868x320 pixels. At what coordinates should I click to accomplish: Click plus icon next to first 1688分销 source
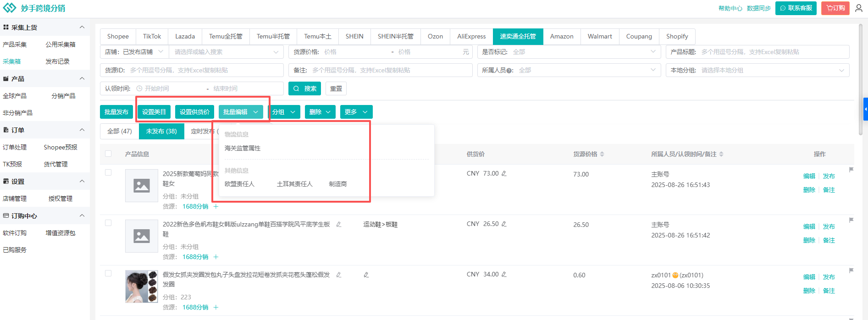pyautogui.click(x=216, y=207)
